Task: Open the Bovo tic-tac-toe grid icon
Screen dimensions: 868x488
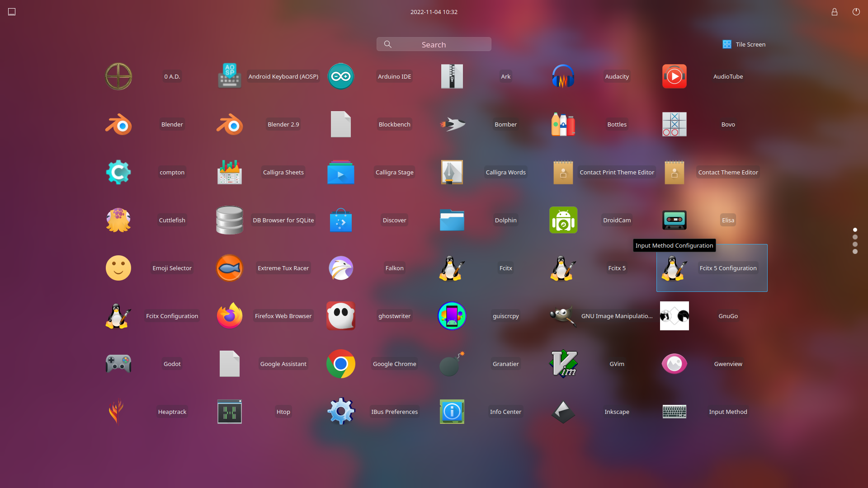Action: click(675, 124)
